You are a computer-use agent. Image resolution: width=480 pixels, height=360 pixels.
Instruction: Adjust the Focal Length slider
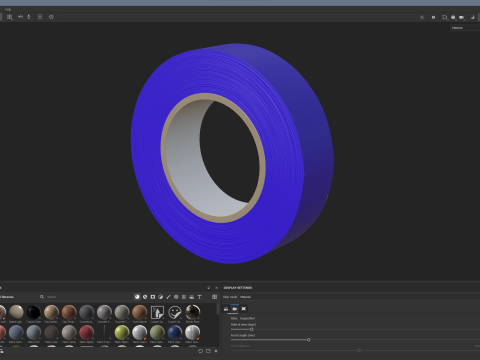(309, 340)
